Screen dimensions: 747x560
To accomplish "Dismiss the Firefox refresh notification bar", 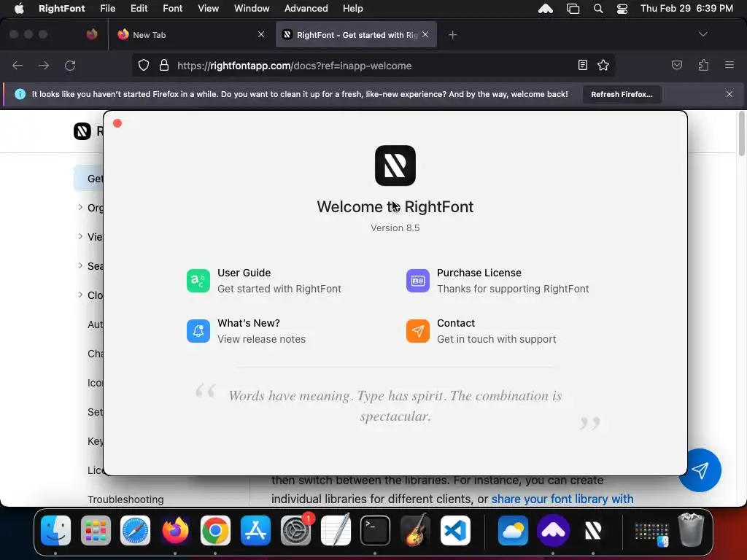I will 729,94.
